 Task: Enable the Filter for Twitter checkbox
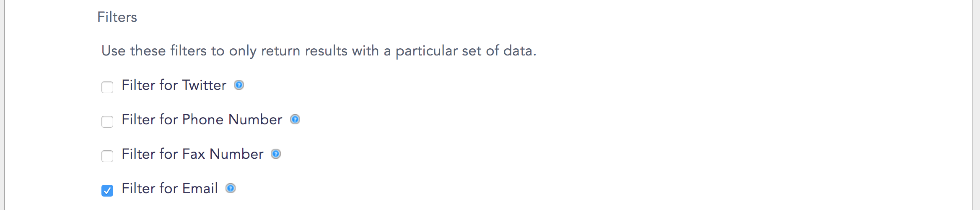107,87
